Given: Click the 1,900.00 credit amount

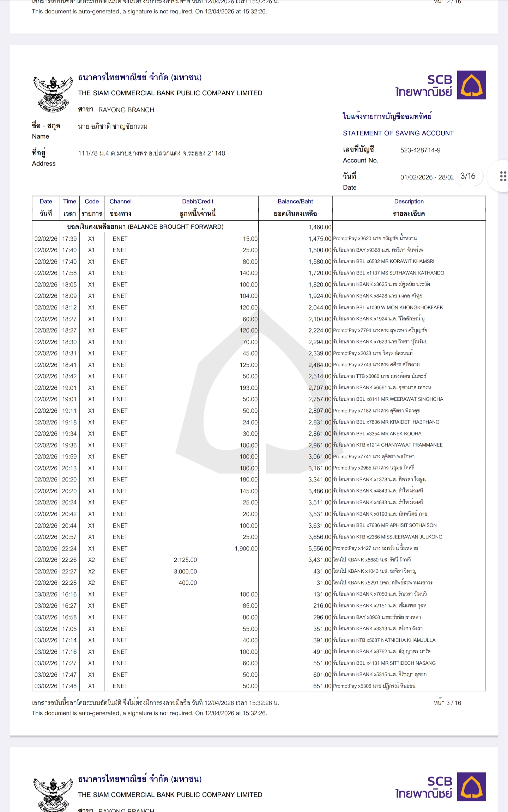Looking at the screenshot, I should pyautogui.click(x=246, y=548).
